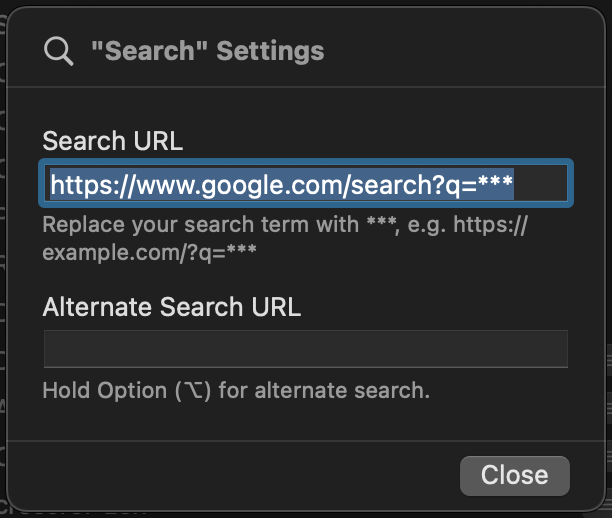
Task: Click into the Alternate Search URL field
Action: [x=305, y=349]
